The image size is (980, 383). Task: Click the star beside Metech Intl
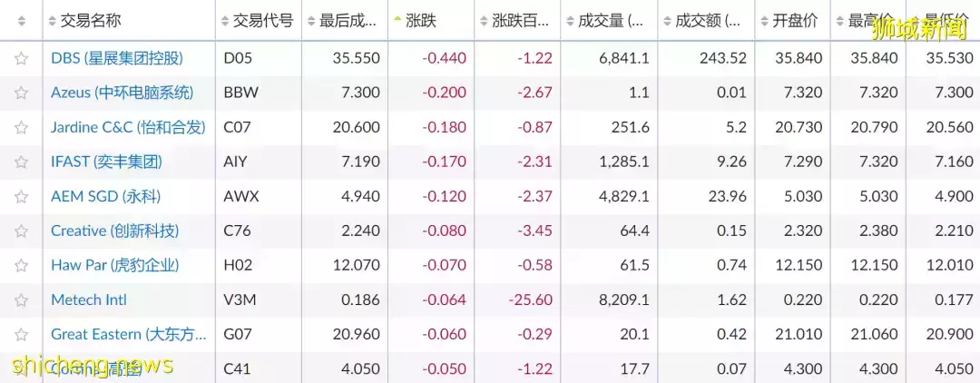(x=21, y=300)
